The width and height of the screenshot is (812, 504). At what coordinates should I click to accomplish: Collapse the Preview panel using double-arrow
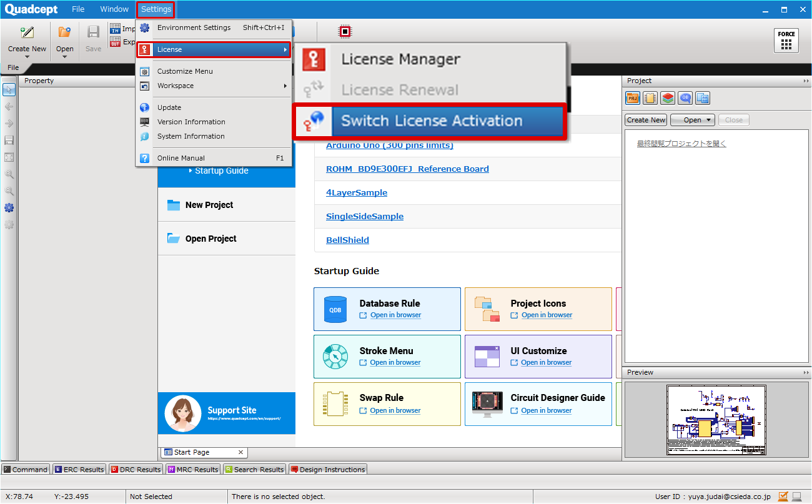click(806, 373)
